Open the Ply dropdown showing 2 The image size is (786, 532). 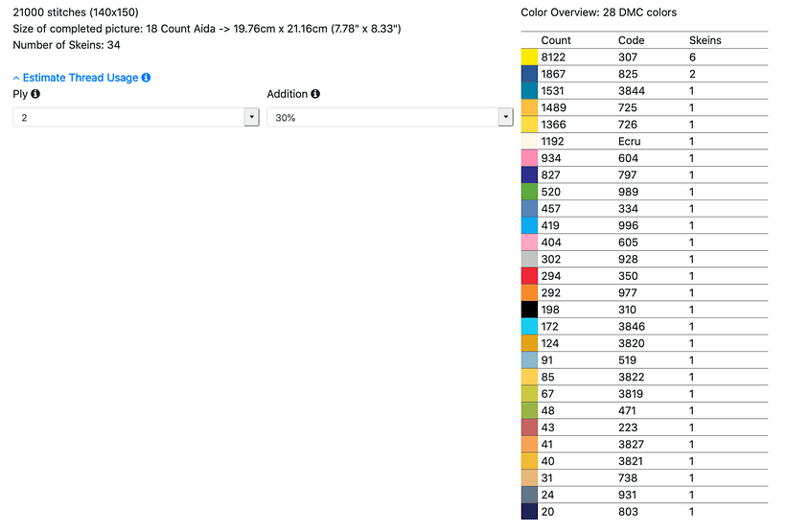[136, 117]
